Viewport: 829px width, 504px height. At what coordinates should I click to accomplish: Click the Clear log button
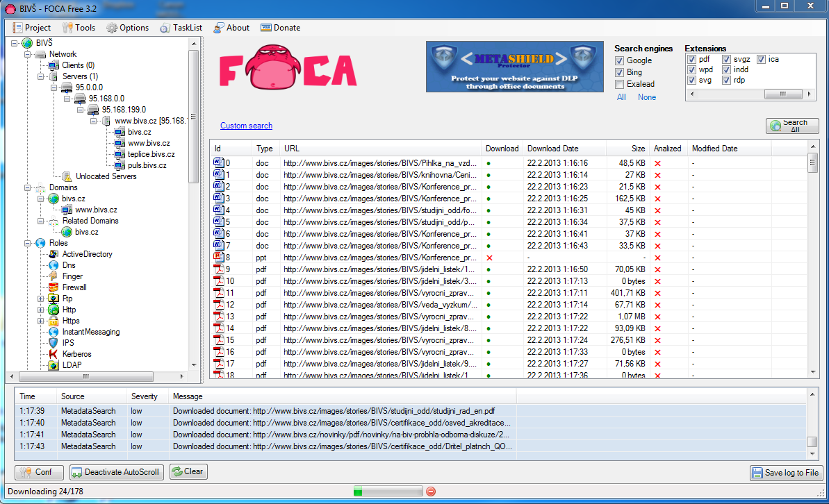(188, 471)
